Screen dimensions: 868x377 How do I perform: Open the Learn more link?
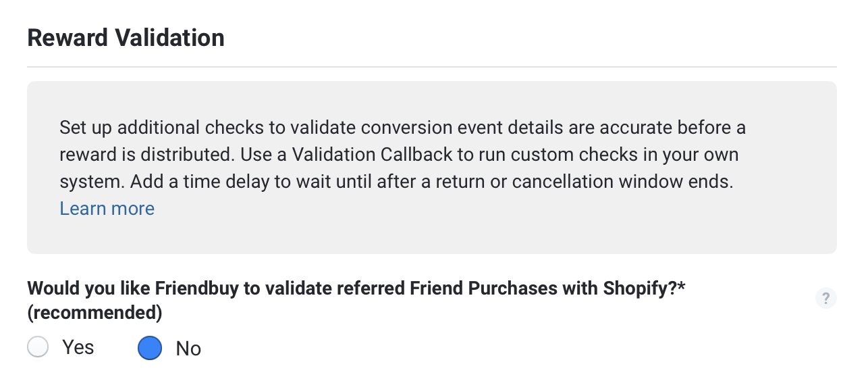click(107, 208)
